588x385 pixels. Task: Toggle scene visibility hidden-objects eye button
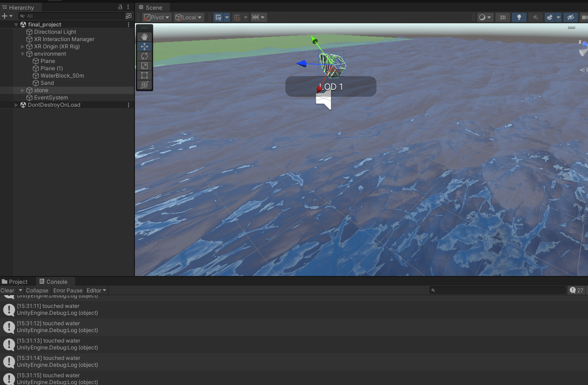coord(570,17)
